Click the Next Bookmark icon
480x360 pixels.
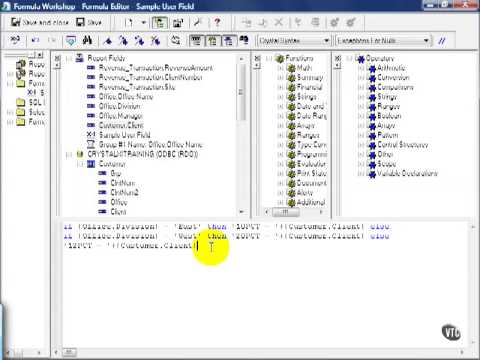click(123, 41)
